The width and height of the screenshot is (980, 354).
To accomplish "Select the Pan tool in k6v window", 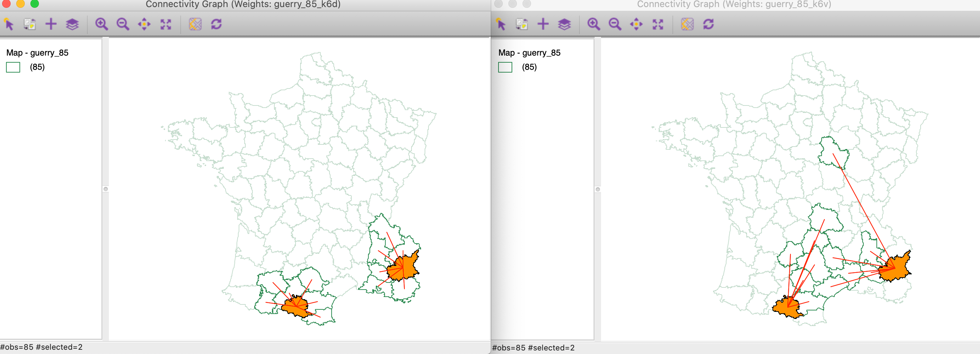I will [x=636, y=24].
